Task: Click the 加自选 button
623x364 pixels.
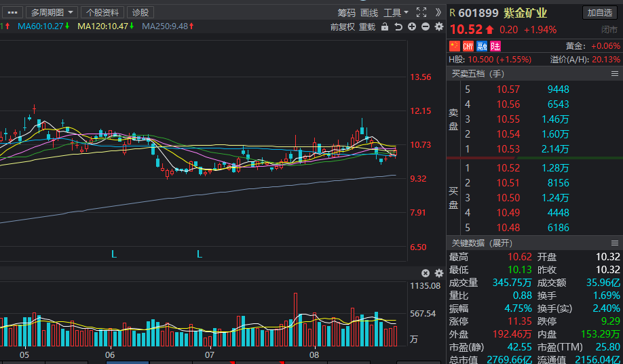Action: tap(600, 13)
